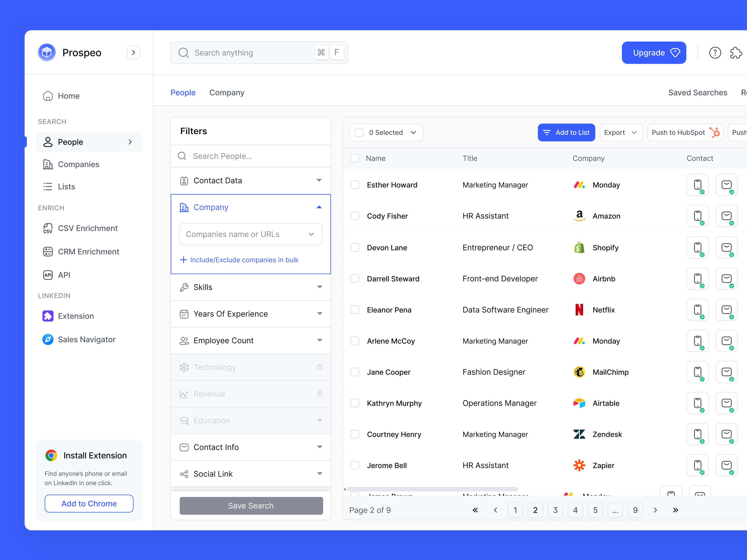This screenshot has height=560, width=747.
Task: Select Jerome Bell row checkbox
Action: point(355,465)
